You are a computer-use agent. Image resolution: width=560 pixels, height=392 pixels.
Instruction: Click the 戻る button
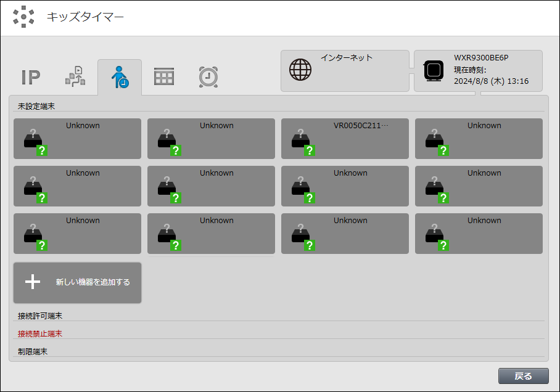coord(523,375)
